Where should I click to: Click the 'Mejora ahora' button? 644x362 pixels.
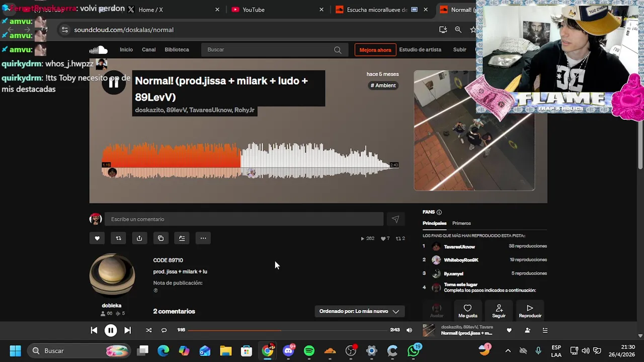point(375,50)
